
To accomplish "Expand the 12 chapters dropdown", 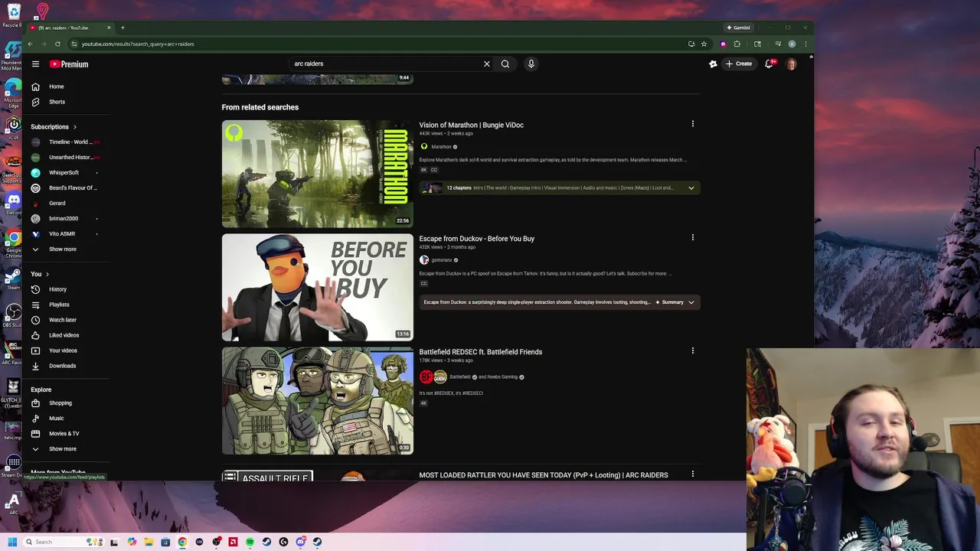I will (691, 188).
